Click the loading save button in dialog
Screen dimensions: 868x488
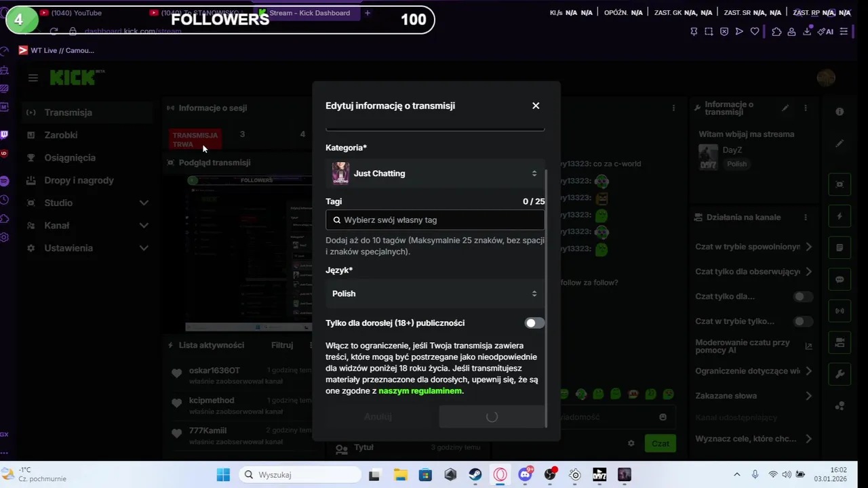(492, 417)
